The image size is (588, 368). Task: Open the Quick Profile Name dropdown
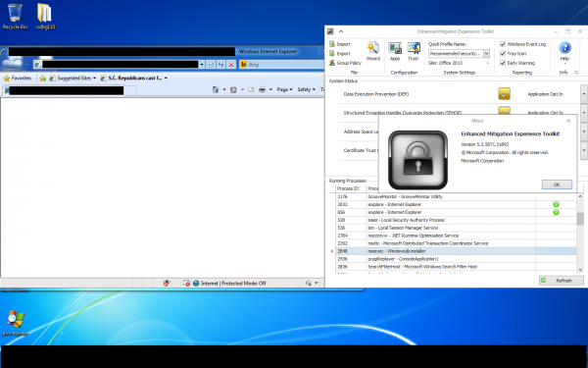[x=486, y=54]
